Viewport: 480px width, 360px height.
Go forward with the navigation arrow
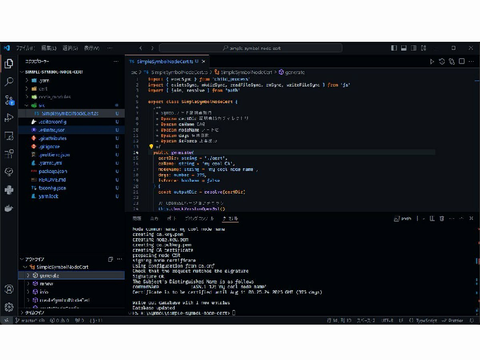click(152, 48)
